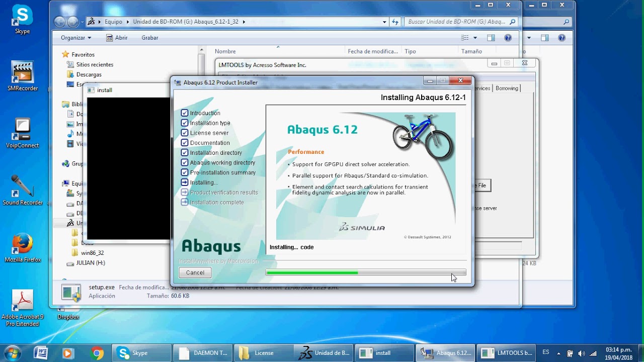The height and width of the screenshot is (362, 644).
Task: Sort by Nombre column header
Action: (x=225, y=51)
